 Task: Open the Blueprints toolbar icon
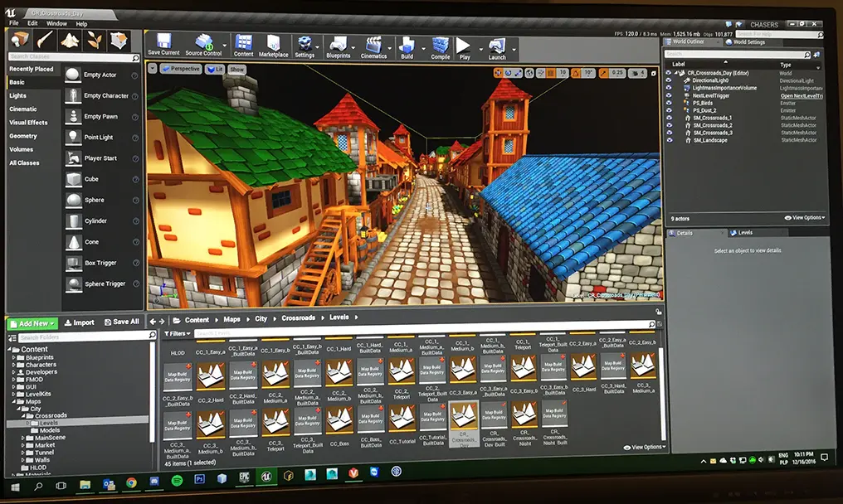(339, 47)
